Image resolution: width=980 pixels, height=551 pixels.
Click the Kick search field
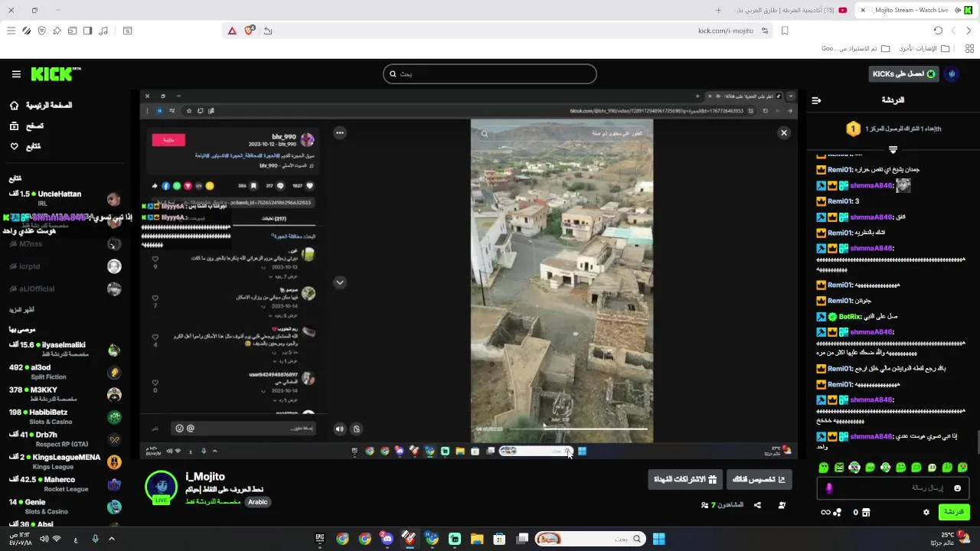(x=490, y=74)
